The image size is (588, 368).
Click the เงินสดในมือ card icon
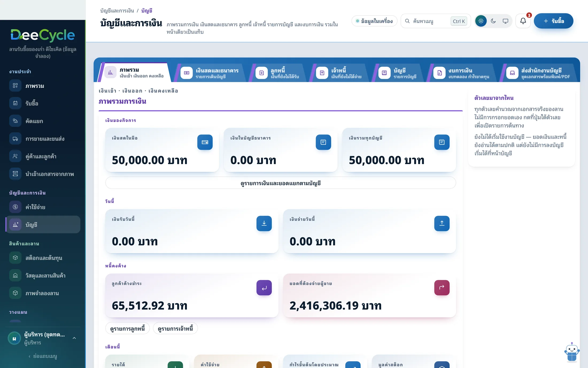(x=205, y=142)
